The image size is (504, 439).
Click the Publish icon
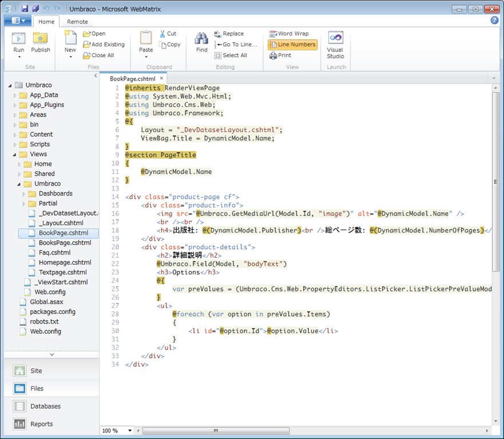pyautogui.click(x=40, y=39)
